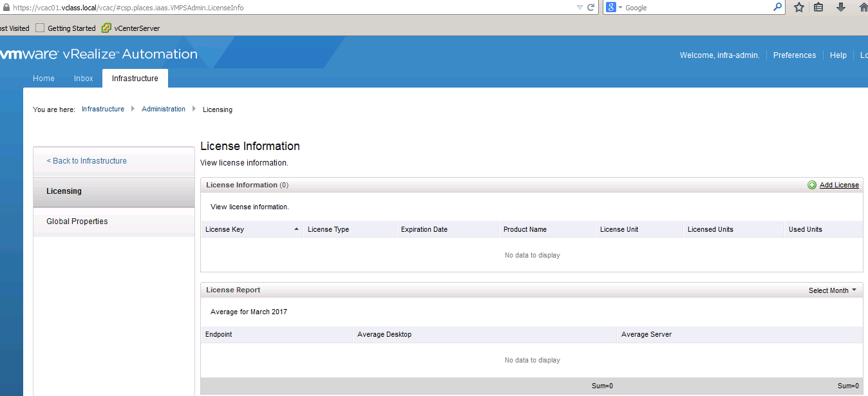Open the Inbox tab
This screenshot has width=868, height=396.
[84, 79]
